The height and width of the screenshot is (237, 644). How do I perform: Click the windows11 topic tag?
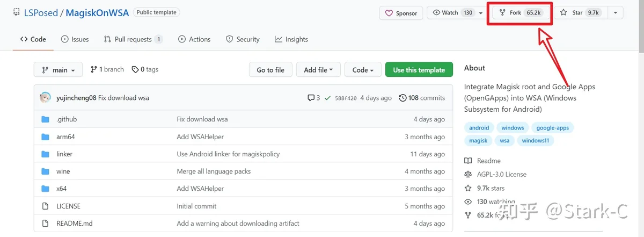click(536, 141)
